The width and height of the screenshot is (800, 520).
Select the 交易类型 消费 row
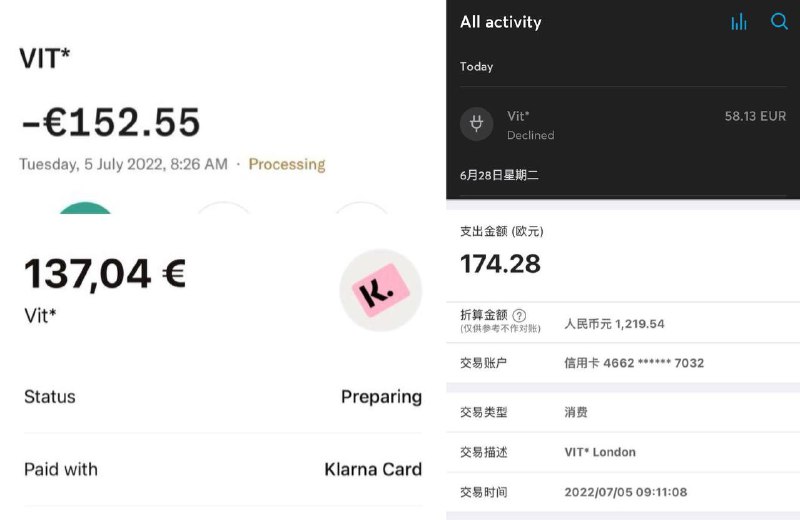pos(622,412)
